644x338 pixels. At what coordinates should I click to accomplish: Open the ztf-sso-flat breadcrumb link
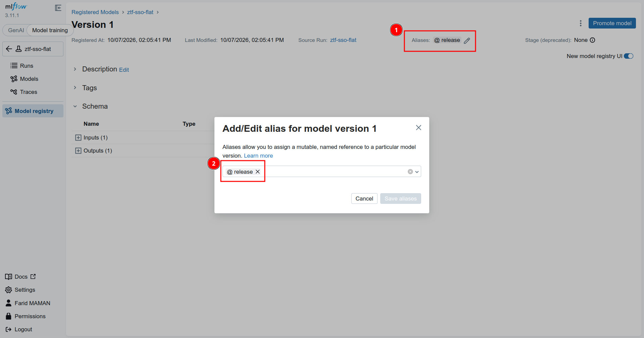(x=140, y=12)
